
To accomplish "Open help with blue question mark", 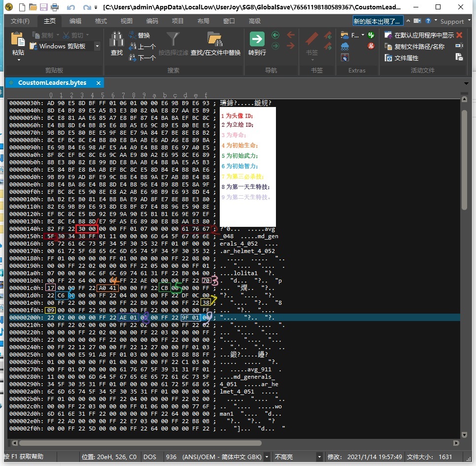I will (428, 21).
